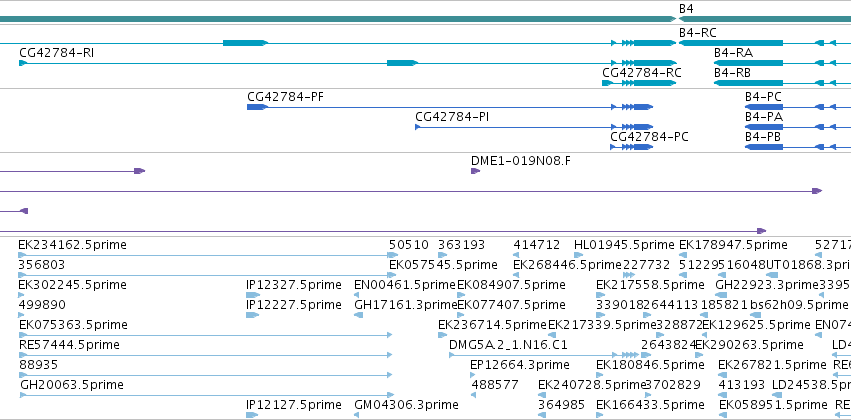Click the EK077407.5prime EST label
This screenshot has width=851, height=420.
511,304
